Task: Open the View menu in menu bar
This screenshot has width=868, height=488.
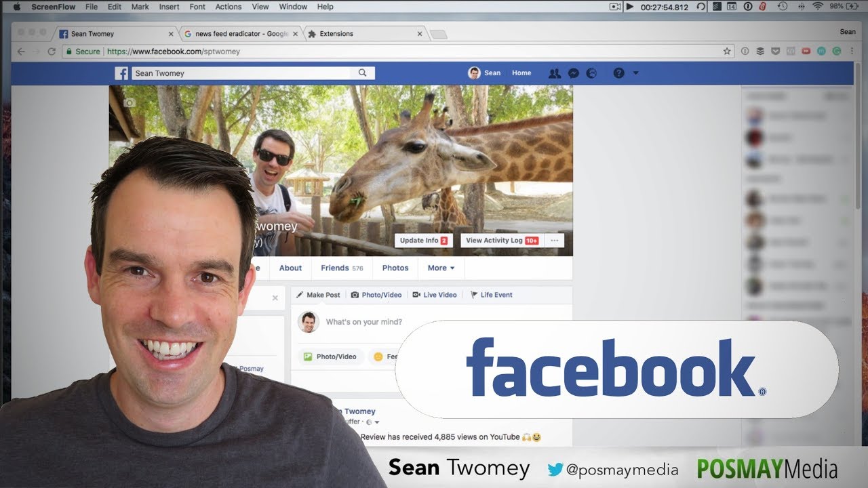Action: pyautogui.click(x=260, y=7)
